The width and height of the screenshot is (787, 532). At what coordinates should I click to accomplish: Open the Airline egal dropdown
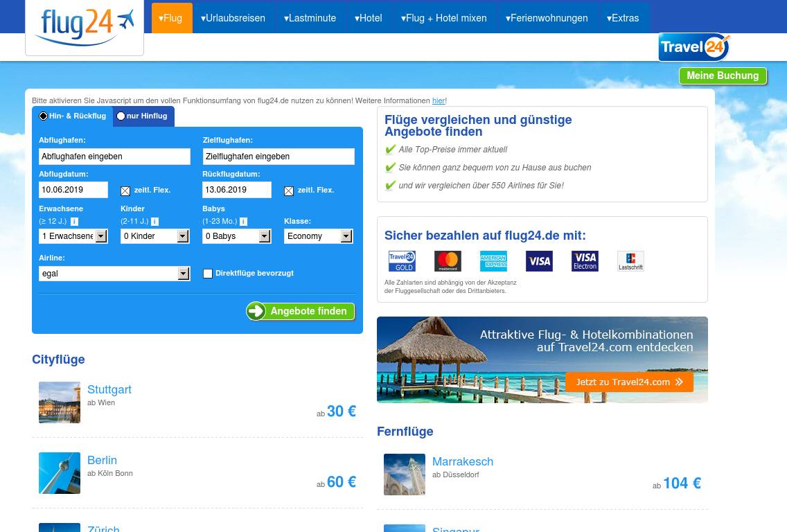click(114, 274)
